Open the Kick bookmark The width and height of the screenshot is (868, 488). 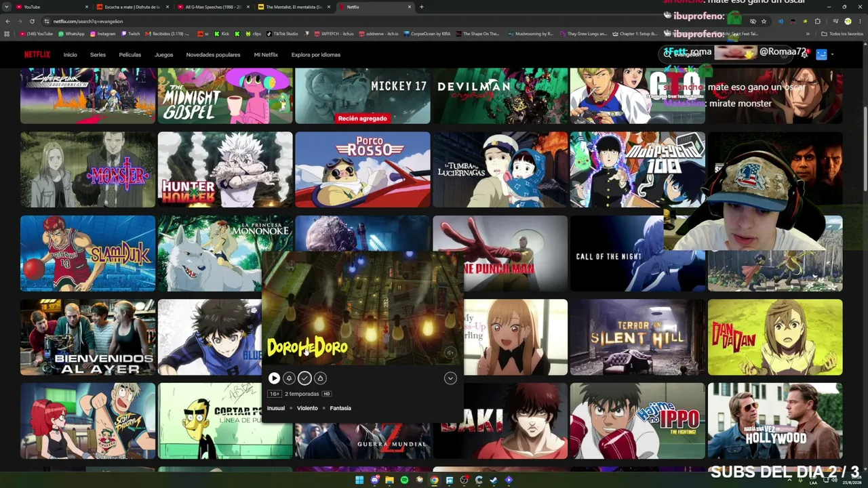coord(222,34)
